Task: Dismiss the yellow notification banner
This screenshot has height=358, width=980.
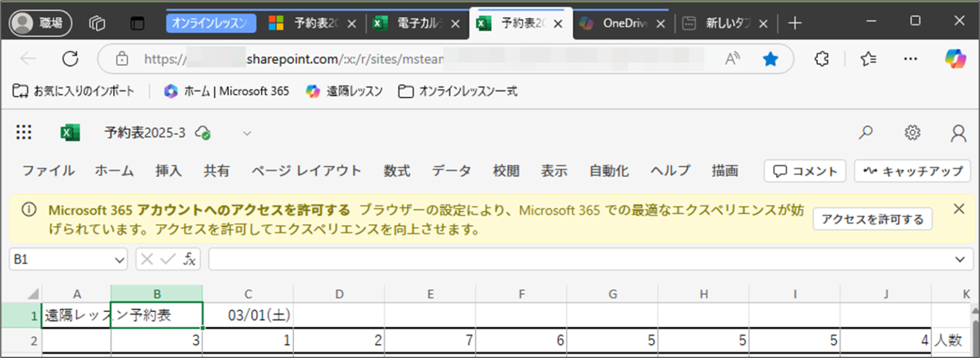Action: click(x=958, y=209)
